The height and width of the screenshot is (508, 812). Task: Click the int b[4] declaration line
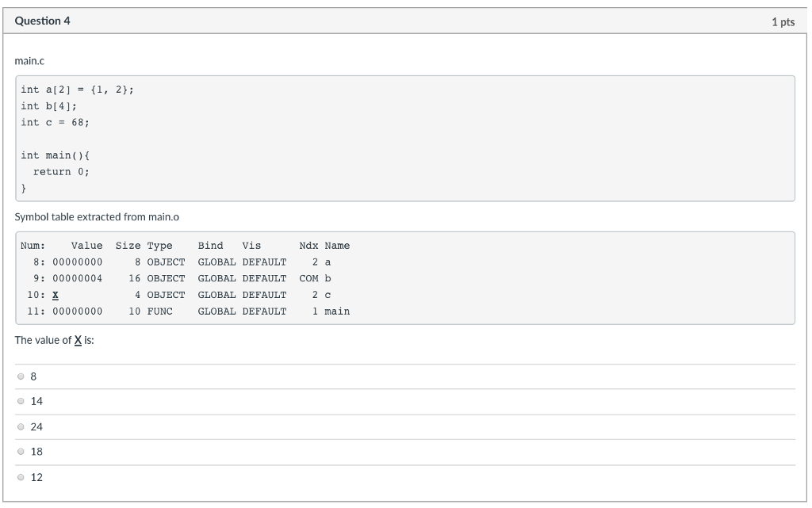point(49,106)
